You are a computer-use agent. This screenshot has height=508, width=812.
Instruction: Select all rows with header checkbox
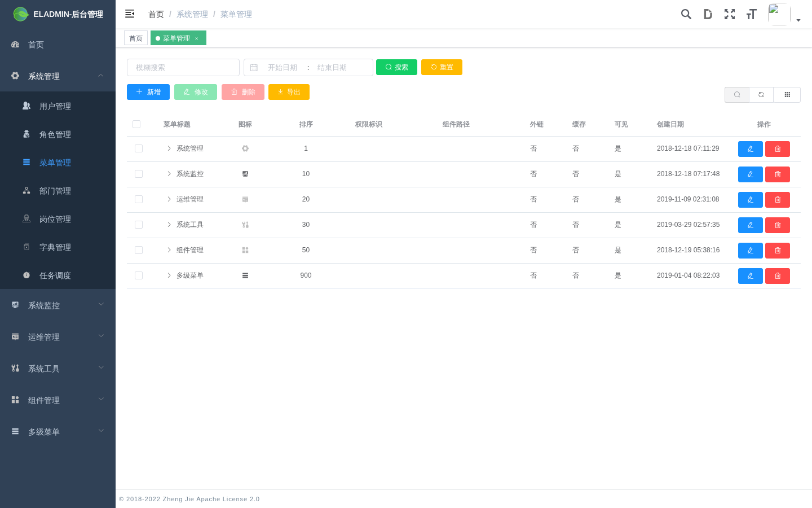[x=136, y=124]
